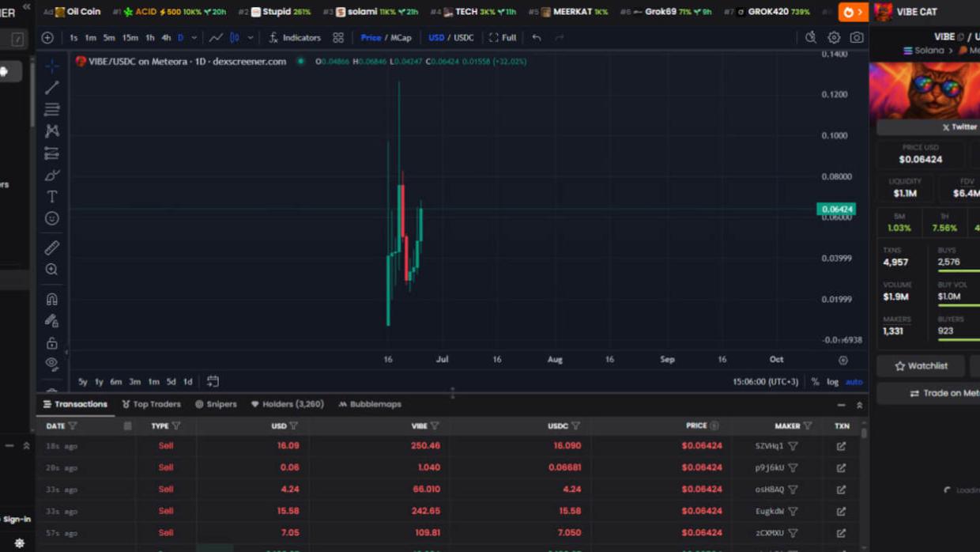Select the crosshair cursor tool
Viewport: 980px width, 552px height.
[52, 66]
